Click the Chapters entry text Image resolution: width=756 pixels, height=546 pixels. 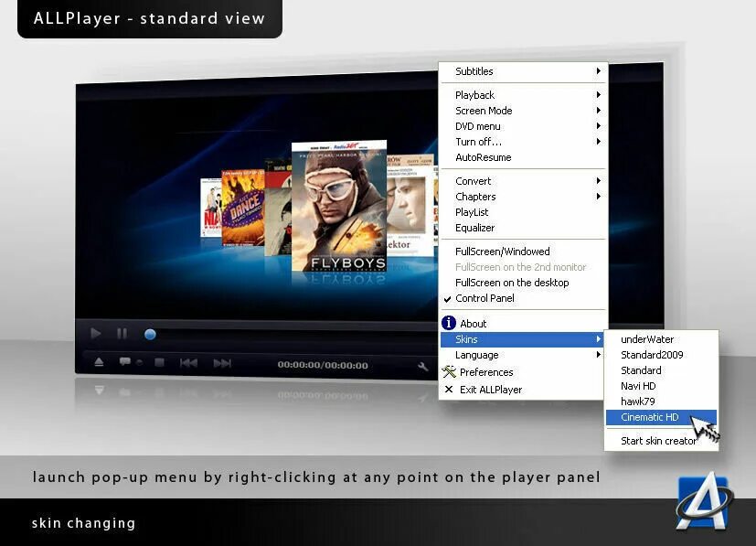[x=475, y=197]
